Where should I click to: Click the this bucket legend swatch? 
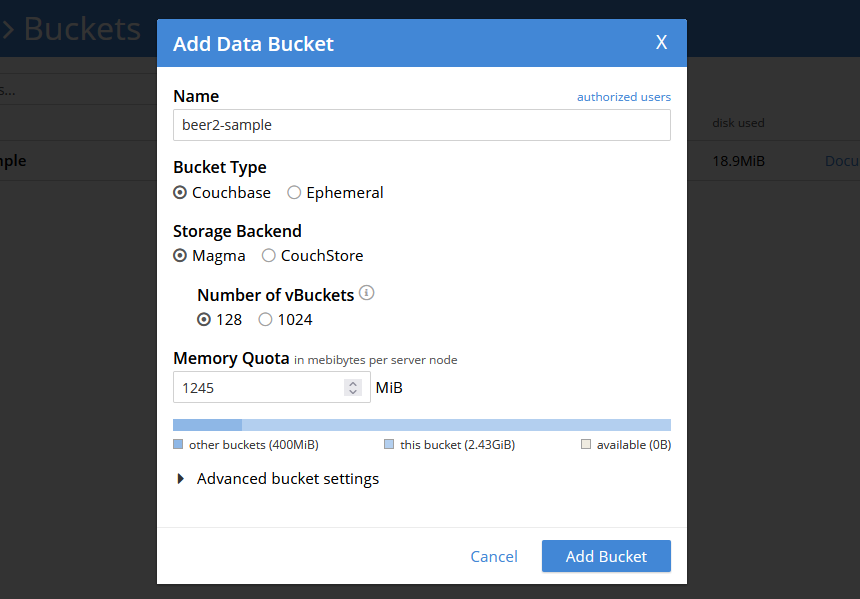(x=389, y=444)
